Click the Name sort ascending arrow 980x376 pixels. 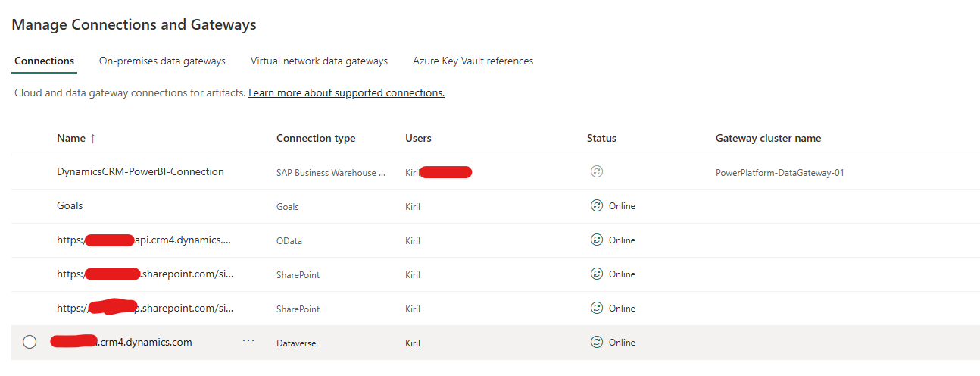point(92,139)
